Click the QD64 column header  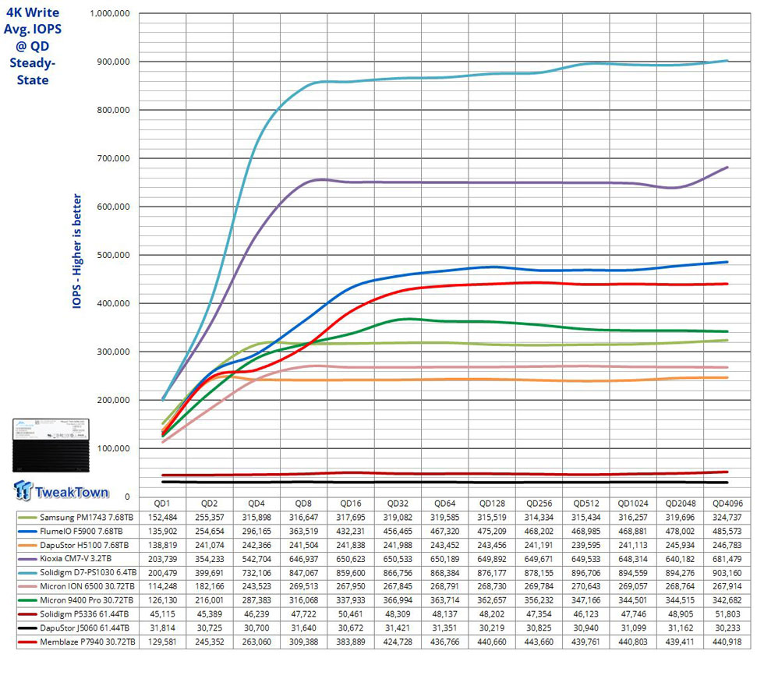click(x=445, y=504)
